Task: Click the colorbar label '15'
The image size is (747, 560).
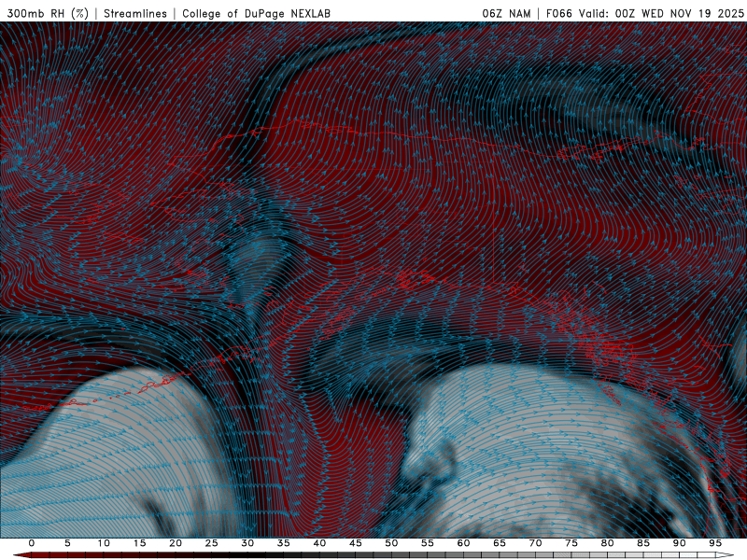Action: pyautogui.click(x=139, y=543)
